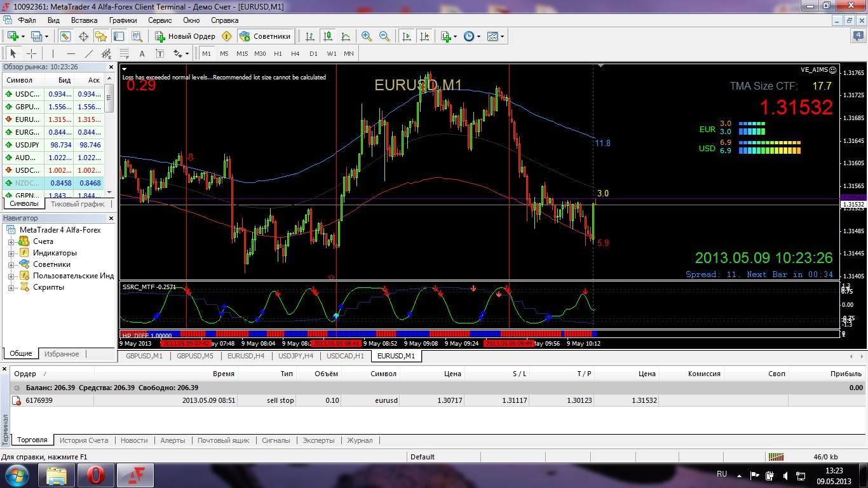
Task: Open the Журнал terminal tab
Action: click(x=360, y=440)
